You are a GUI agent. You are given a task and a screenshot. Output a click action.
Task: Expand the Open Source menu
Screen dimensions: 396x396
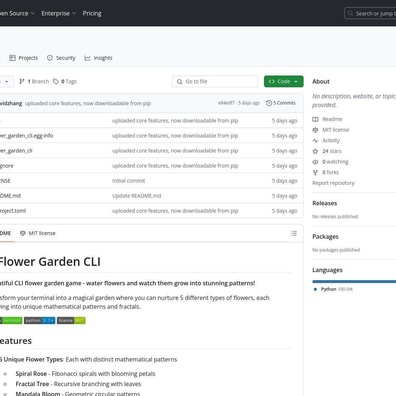[x=17, y=13]
